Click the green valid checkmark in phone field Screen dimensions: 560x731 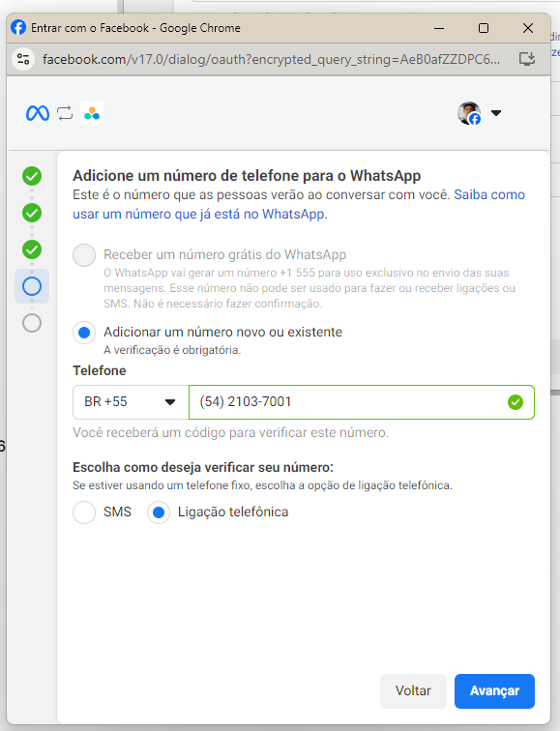516,402
